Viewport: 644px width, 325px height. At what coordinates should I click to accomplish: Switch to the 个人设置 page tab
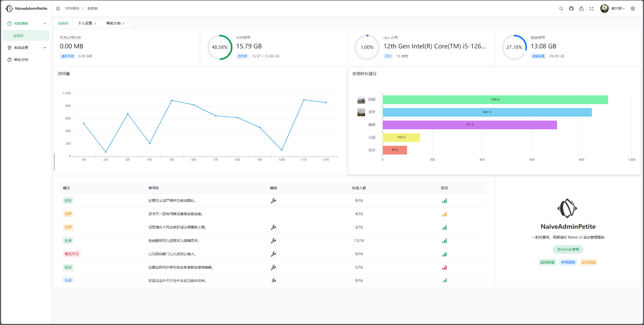click(x=85, y=23)
